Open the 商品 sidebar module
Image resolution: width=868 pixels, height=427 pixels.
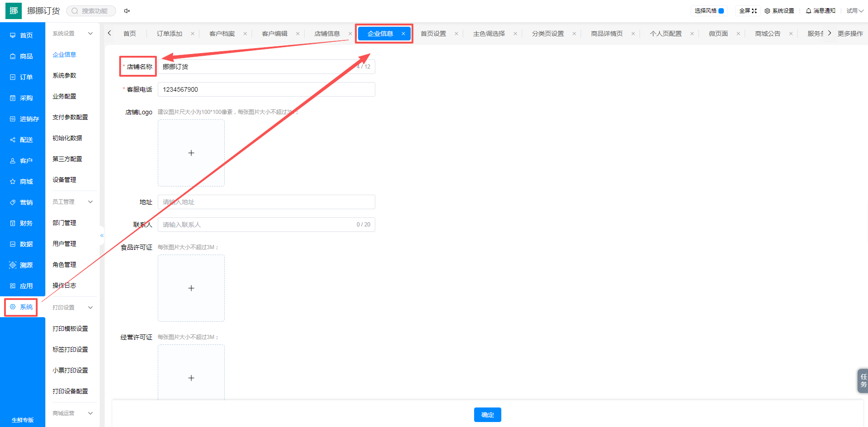(x=22, y=56)
